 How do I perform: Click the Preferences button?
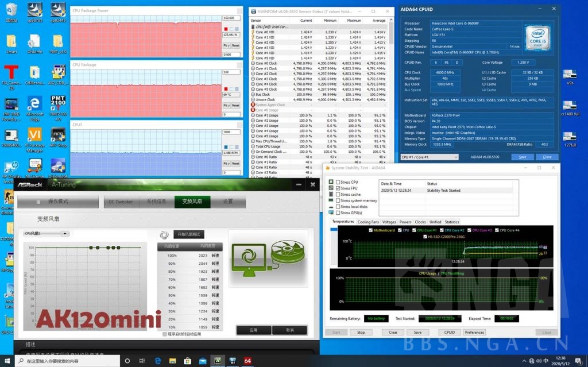pyautogui.click(x=474, y=332)
